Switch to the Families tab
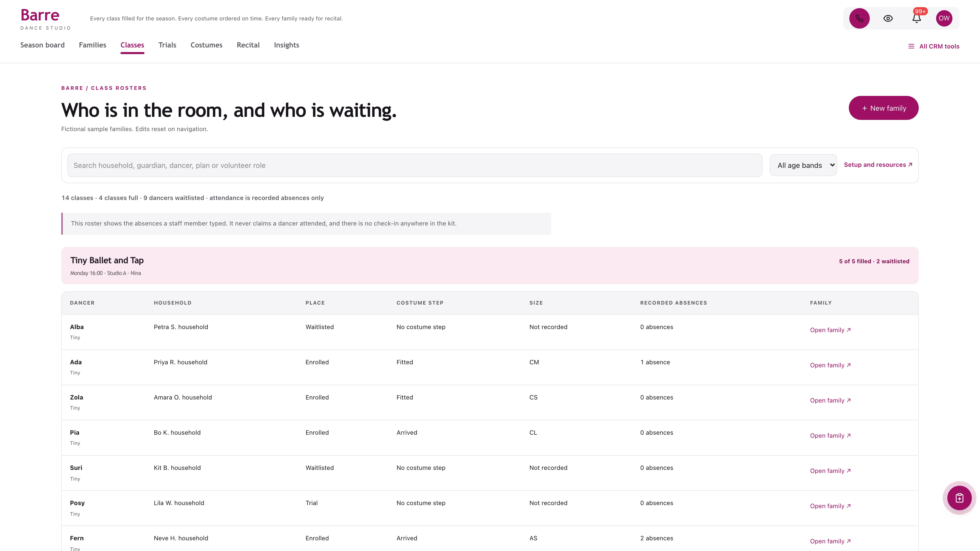980x551 pixels. click(92, 45)
